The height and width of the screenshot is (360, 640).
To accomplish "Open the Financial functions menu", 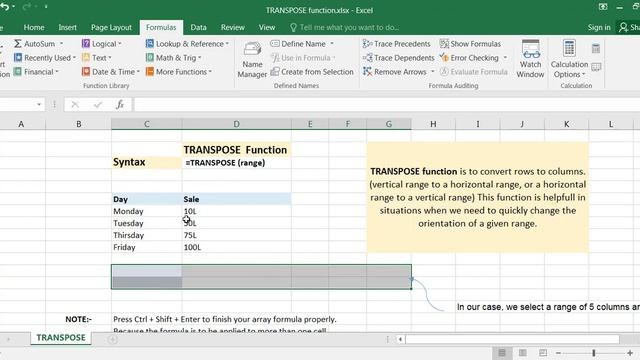I will click(x=36, y=71).
